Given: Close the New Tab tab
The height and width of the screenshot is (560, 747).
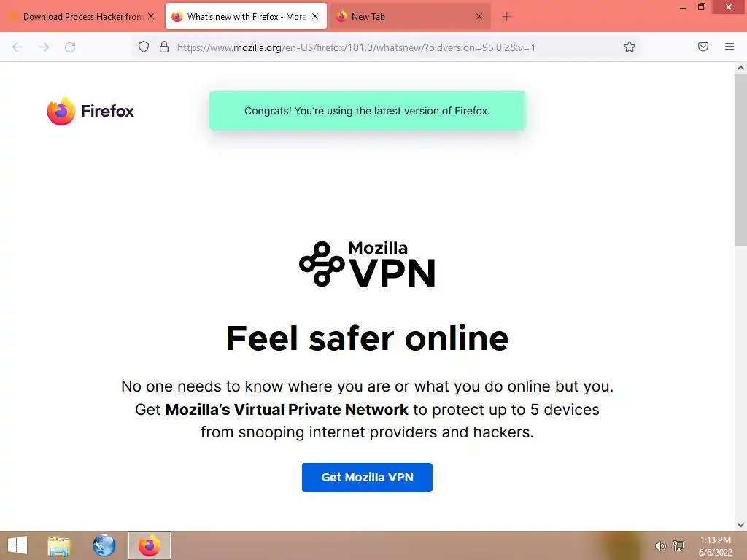Looking at the screenshot, I should point(479,16).
